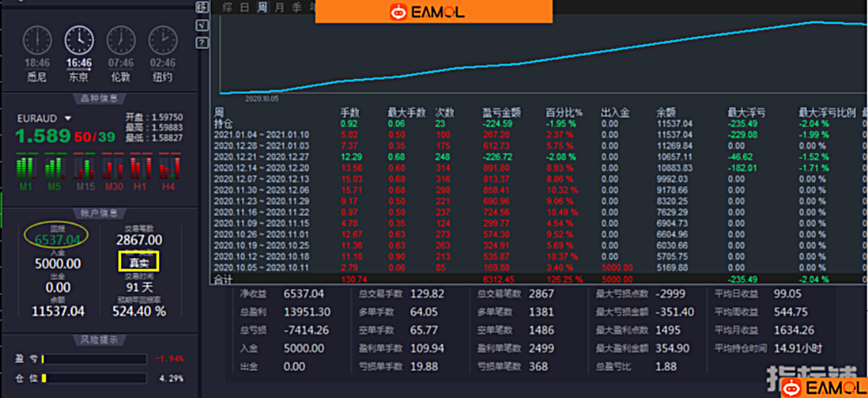Switch to the 日 (daily) period tab
868x398 pixels.
click(245, 7)
